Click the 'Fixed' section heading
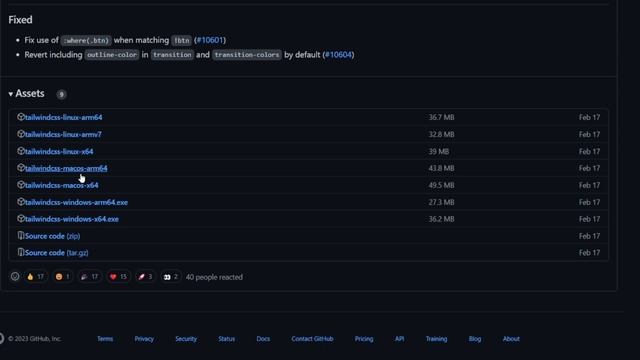Viewport: 640px width, 360px height. point(20,20)
